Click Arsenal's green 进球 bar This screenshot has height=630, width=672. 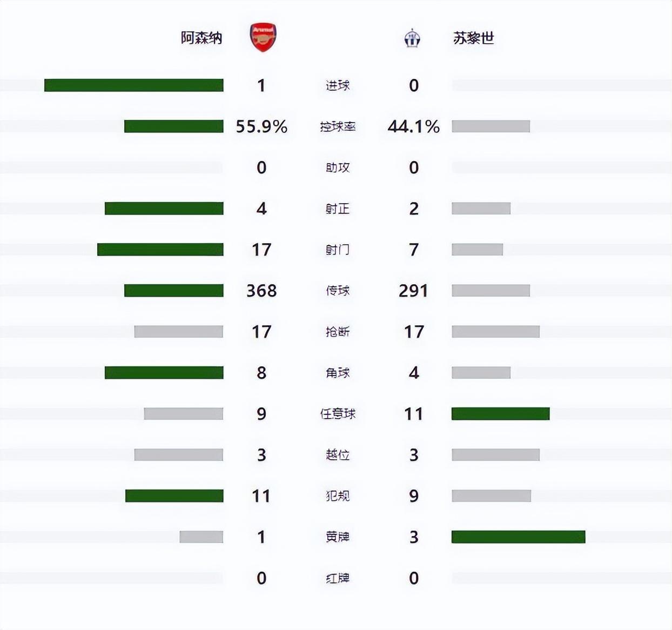tap(133, 85)
